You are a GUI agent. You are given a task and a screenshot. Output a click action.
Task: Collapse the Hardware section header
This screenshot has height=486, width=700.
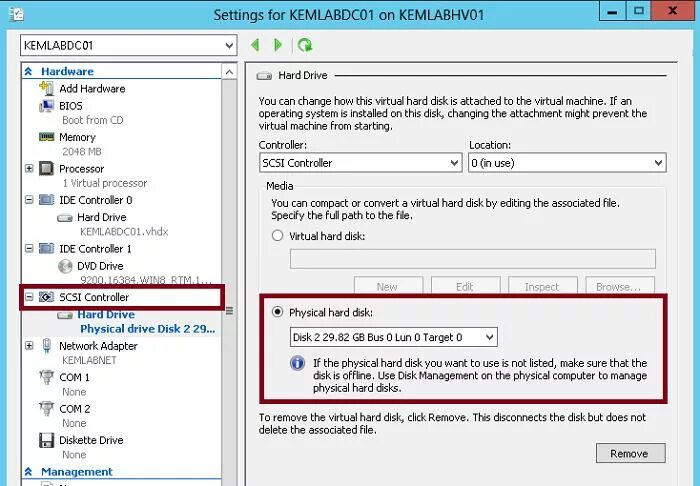[28, 71]
